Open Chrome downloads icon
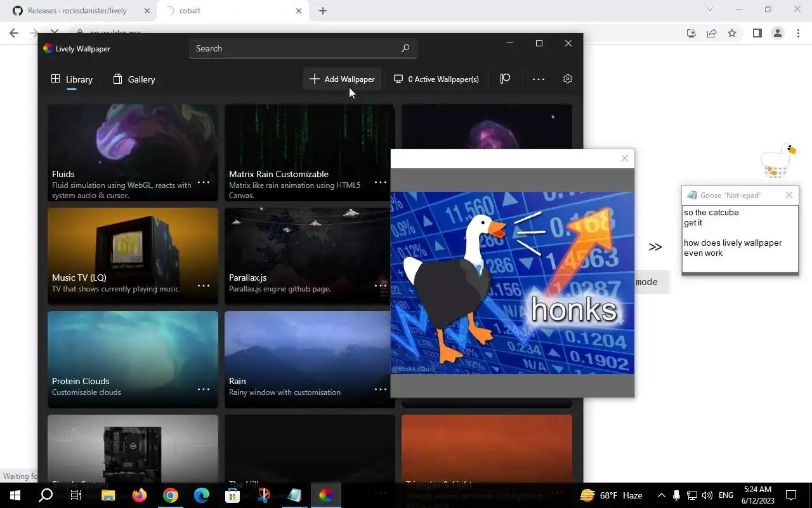This screenshot has width=812, height=508. 691,33
